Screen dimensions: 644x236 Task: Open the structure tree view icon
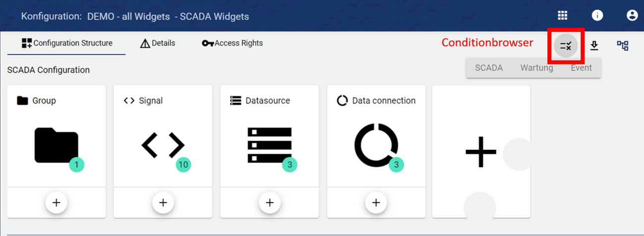point(623,46)
